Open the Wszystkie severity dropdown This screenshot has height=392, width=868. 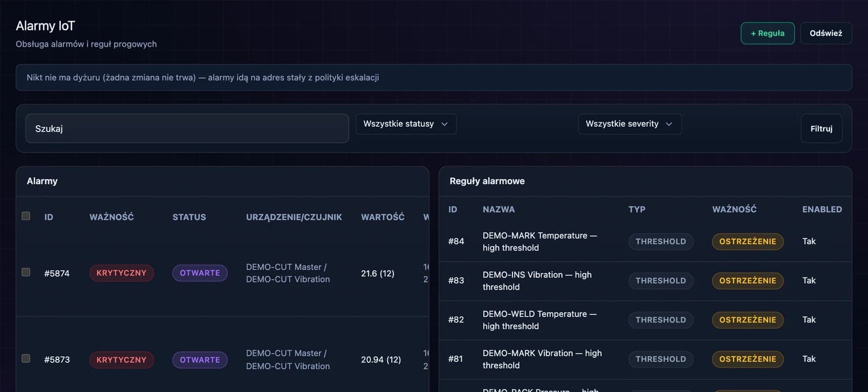coord(629,124)
